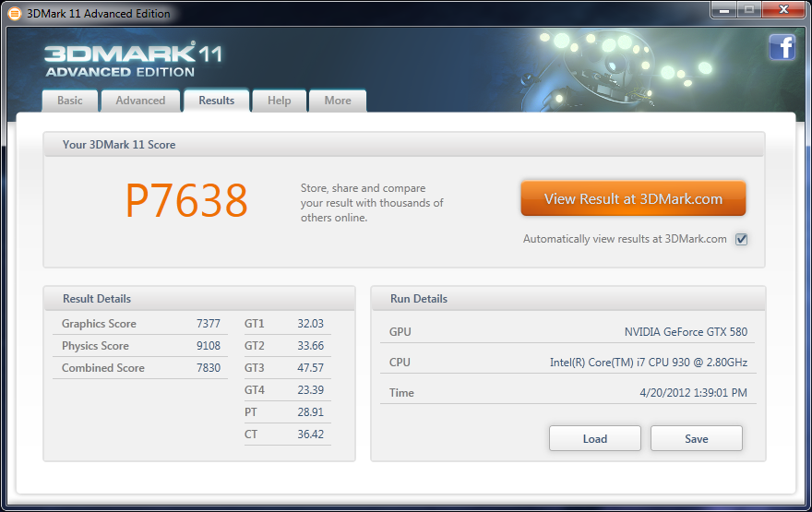The height and width of the screenshot is (512, 812).
Task: Click the 3DMark 11 Advanced Edition logo
Action: (133, 61)
